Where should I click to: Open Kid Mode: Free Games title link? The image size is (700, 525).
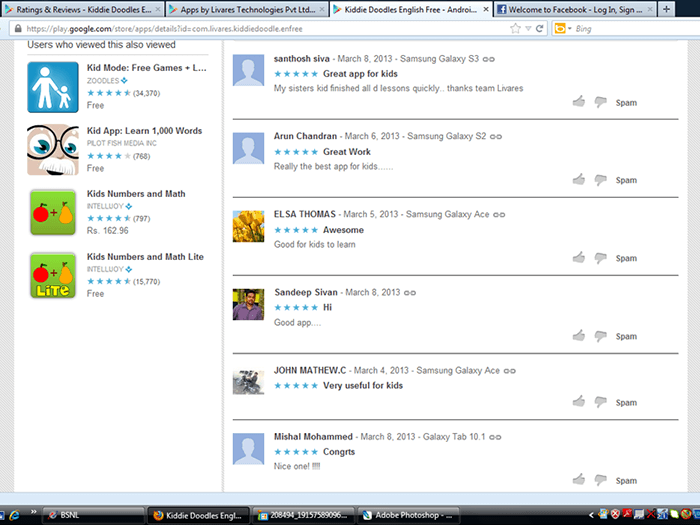pyautogui.click(x=146, y=68)
